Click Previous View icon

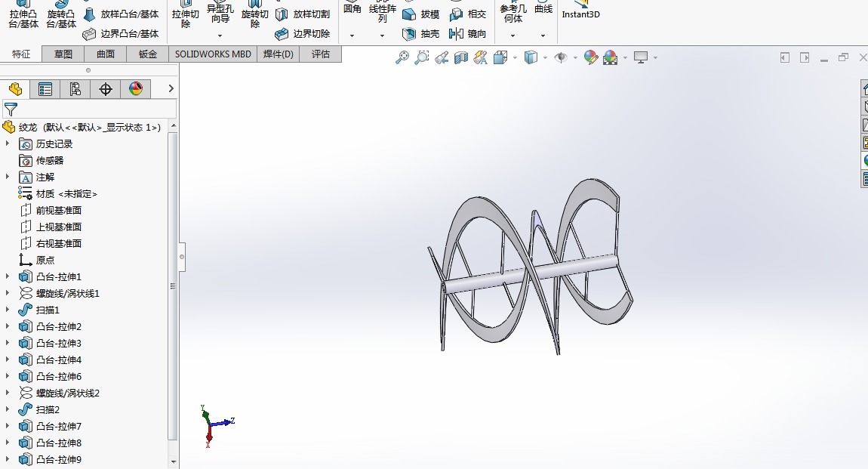[x=442, y=57]
